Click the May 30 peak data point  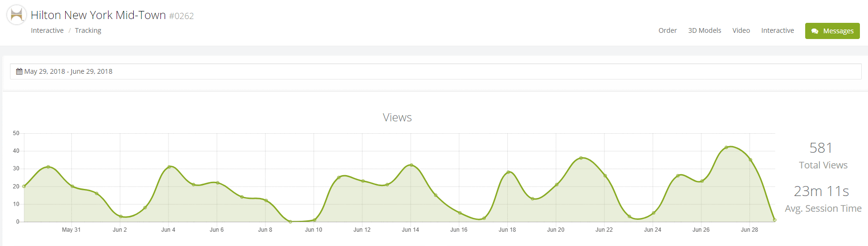48,167
